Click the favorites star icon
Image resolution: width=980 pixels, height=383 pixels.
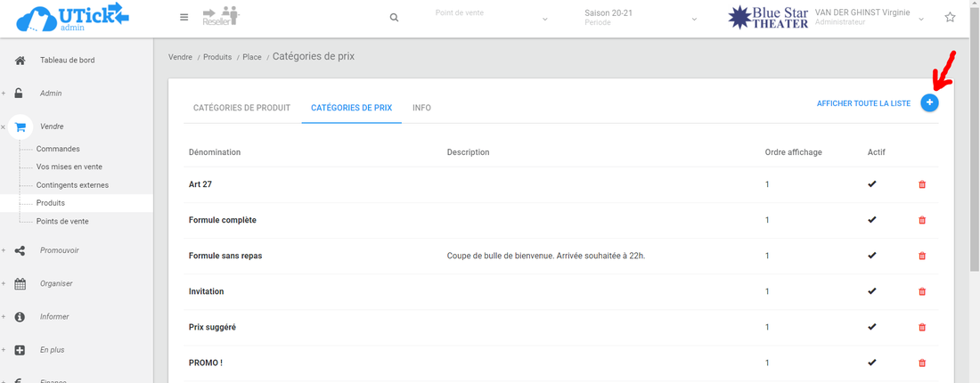tap(950, 18)
